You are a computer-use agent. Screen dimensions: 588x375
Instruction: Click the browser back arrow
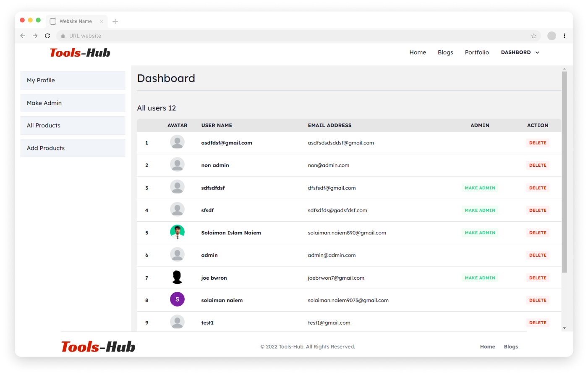23,36
